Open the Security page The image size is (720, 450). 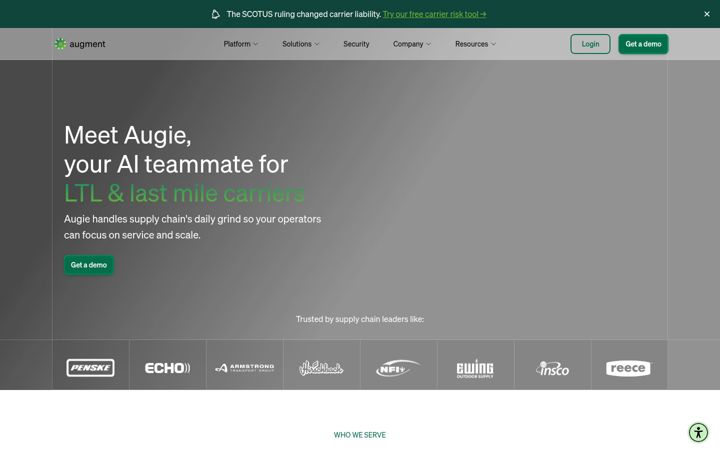356,44
